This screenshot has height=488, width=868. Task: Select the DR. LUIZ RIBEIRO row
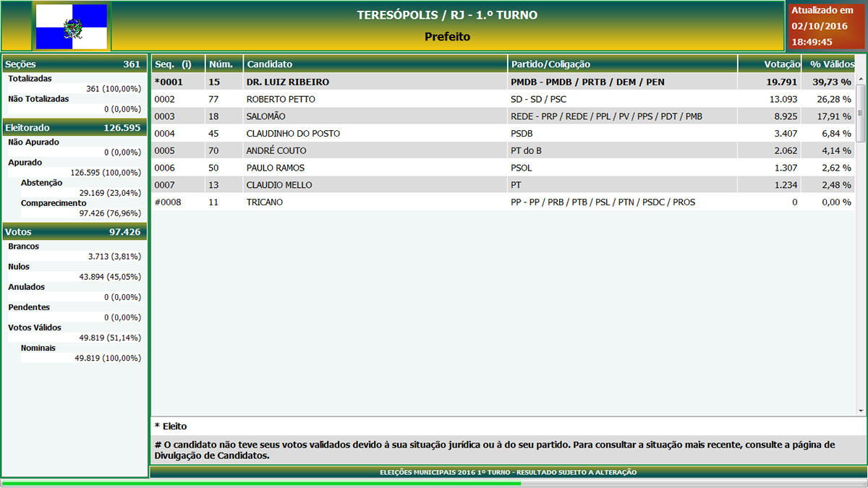(x=288, y=82)
